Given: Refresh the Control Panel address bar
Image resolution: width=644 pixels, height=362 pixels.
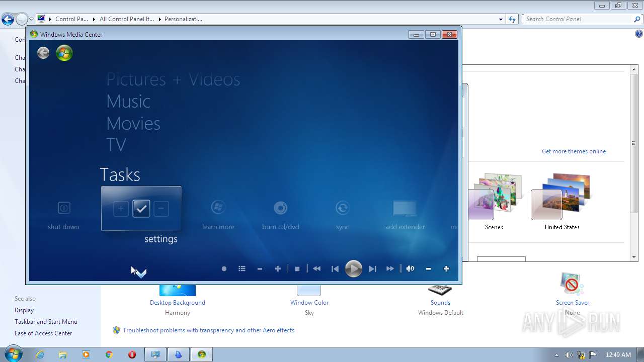Looking at the screenshot, I should click(512, 19).
